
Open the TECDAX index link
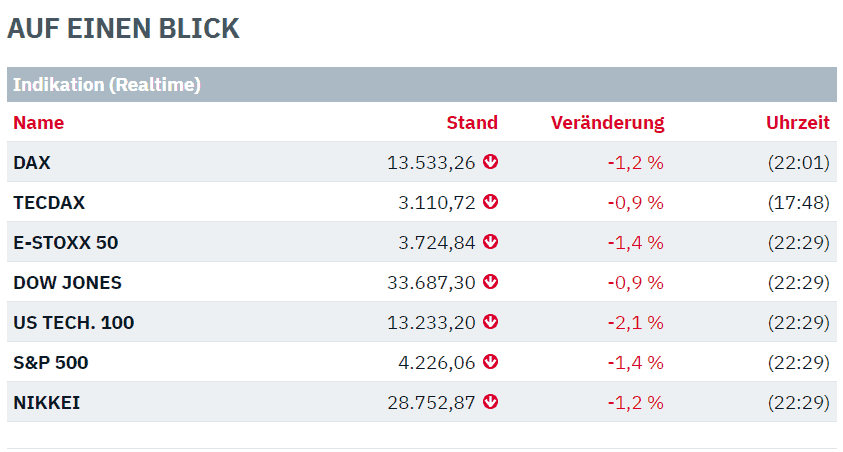[49, 203]
